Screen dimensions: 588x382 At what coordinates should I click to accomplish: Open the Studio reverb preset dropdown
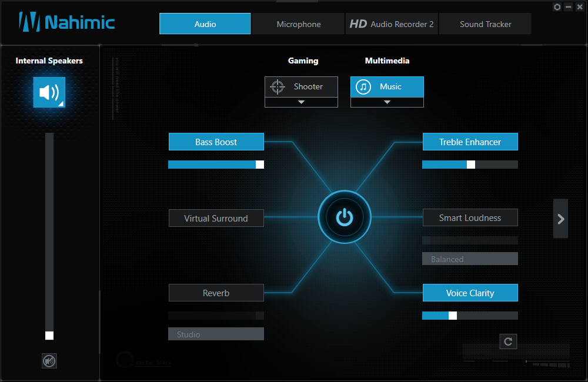click(216, 334)
